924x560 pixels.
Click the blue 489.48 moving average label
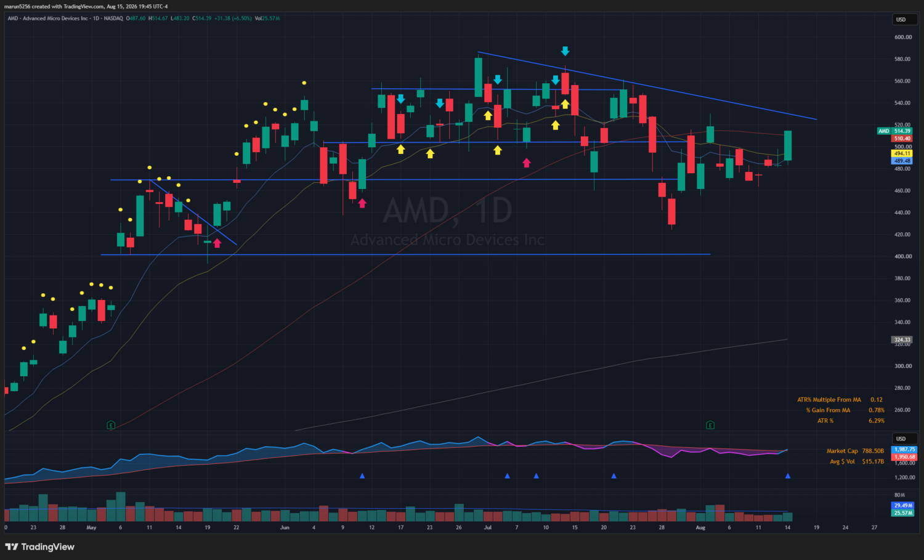tap(902, 161)
